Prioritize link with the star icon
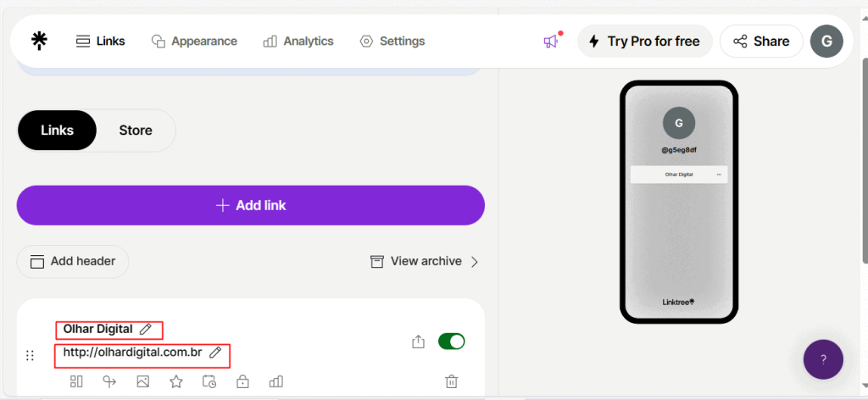 point(176,381)
